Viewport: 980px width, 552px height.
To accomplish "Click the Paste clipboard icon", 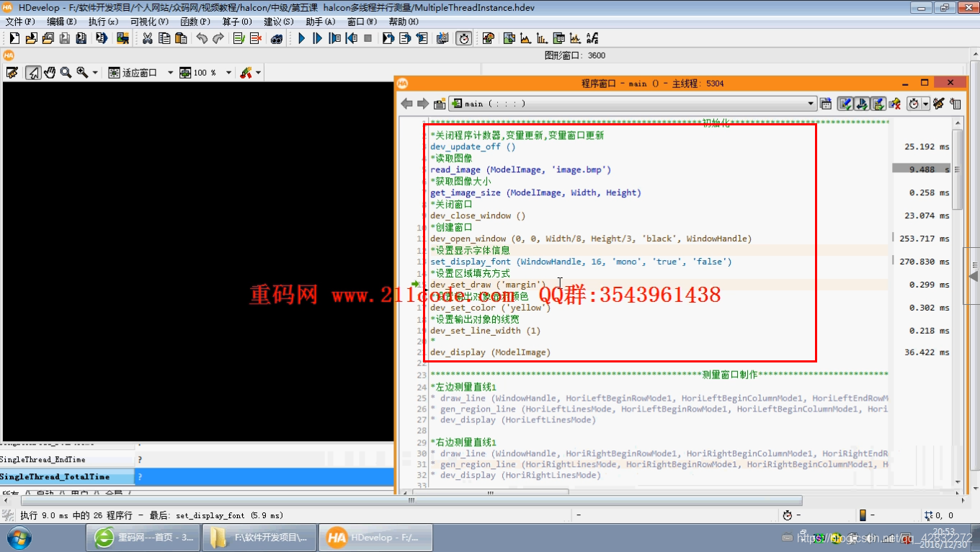I will (x=181, y=37).
